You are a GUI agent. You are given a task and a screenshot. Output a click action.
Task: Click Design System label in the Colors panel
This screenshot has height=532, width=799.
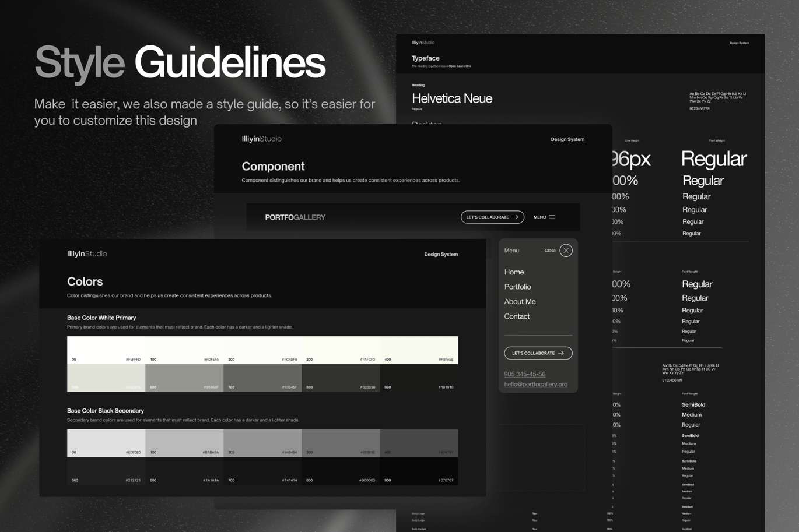point(441,255)
